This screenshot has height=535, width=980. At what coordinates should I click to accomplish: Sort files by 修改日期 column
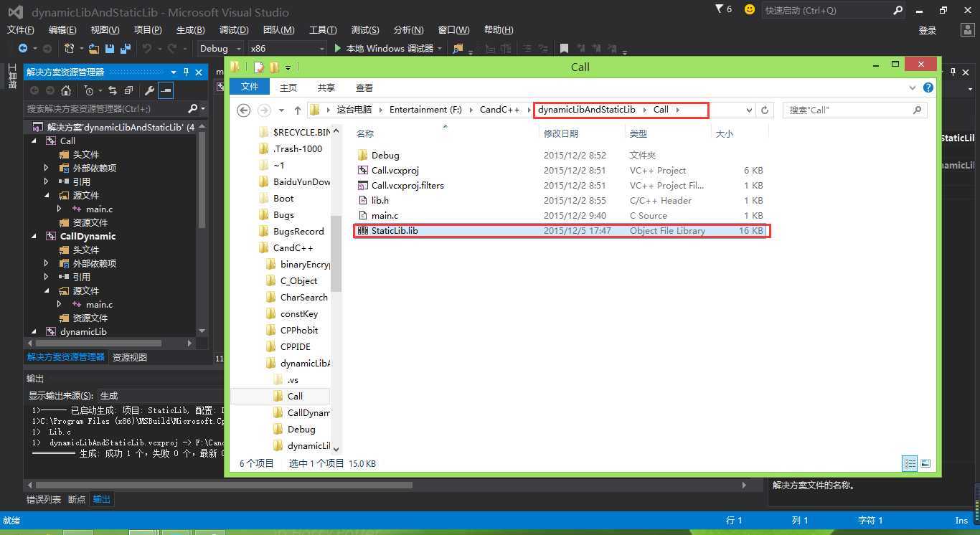point(561,133)
